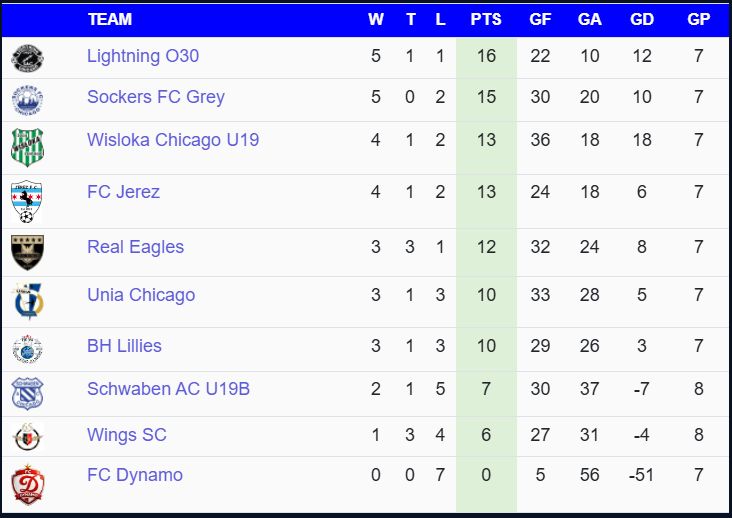Click the Unia Chicago team logo
This screenshot has width=732, height=518.
[27, 301]
